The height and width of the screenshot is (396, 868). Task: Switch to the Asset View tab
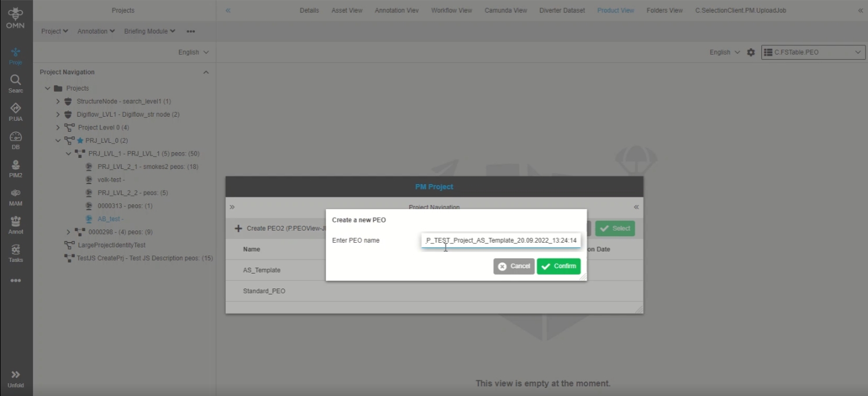[x=347, y=10]
